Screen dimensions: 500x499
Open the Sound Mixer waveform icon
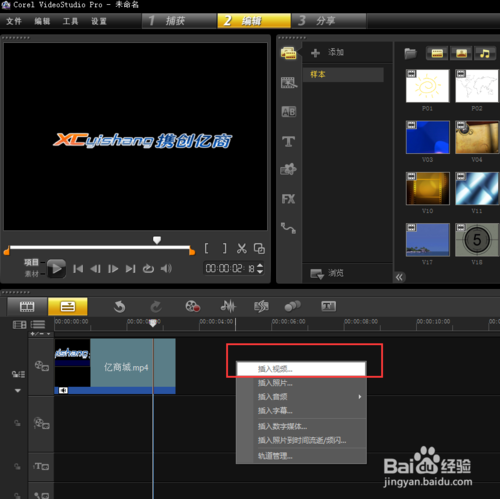[228, 306]
